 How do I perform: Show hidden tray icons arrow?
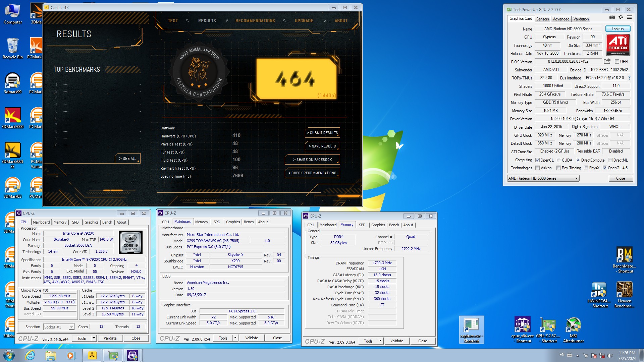(x=578, y=356)
